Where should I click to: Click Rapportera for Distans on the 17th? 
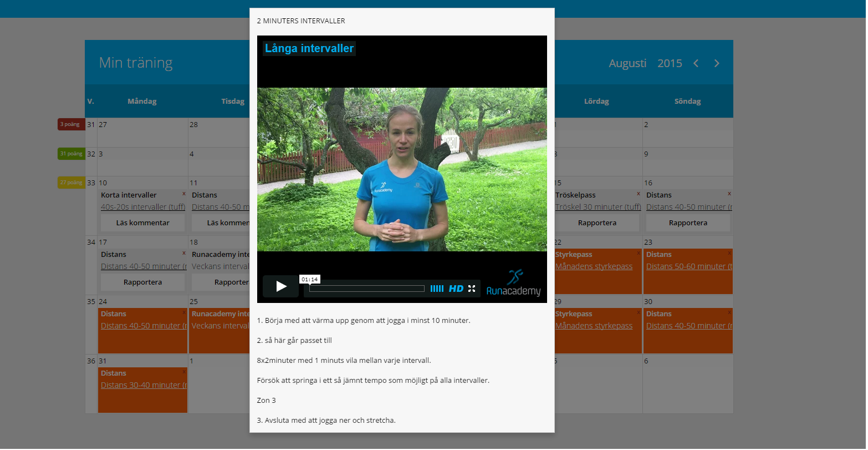[x=142, y=282]
